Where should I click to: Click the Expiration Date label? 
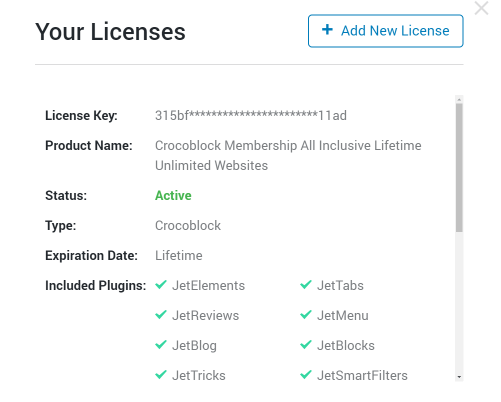click(91, 256)
